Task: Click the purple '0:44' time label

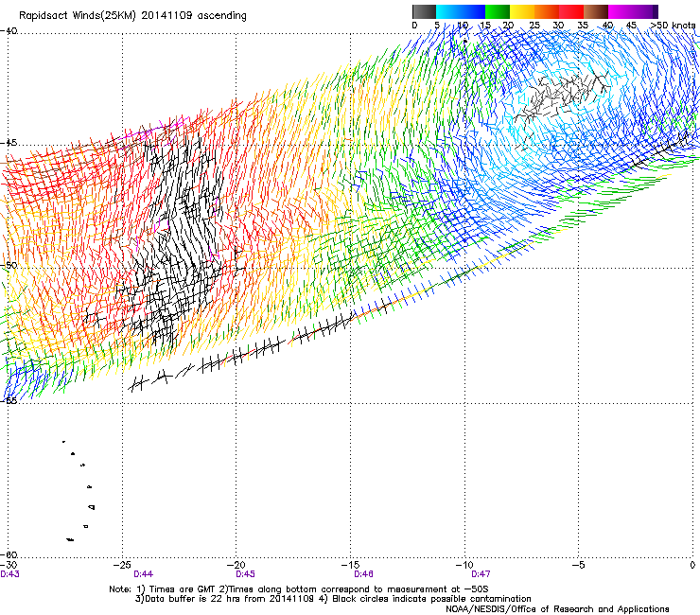Action: (143, 574)
